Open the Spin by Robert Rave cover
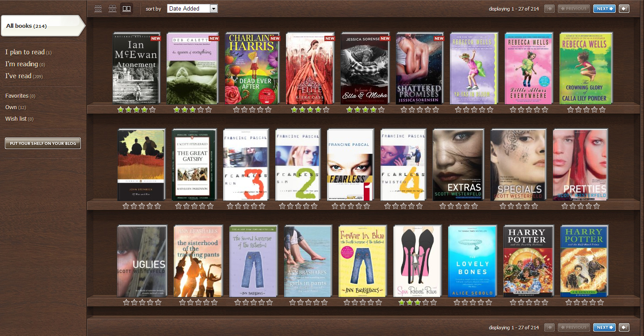Image resolution: width=644 pixels, height=336 pixels. click(x=418, y=261)
